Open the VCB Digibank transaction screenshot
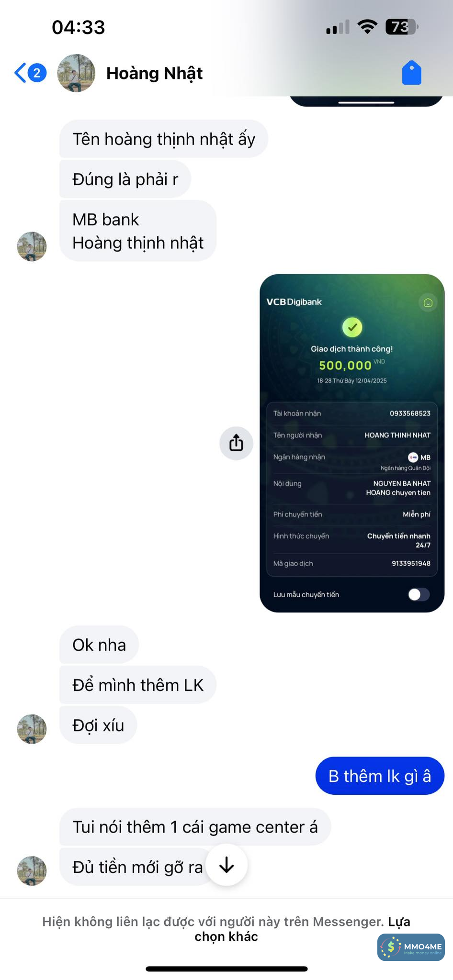The width and height of the screenshot is (453, 980). click(x=352, y=443)
